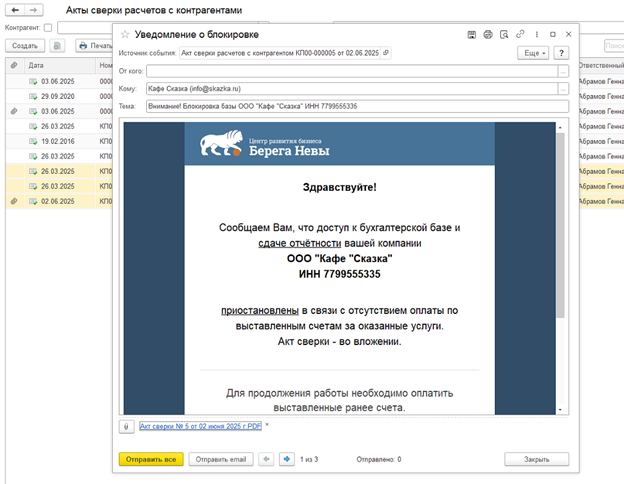The height and width of the screenshot is (484, 624).
Task: Click the paperclip attachment column header
Action: point(14,65)
